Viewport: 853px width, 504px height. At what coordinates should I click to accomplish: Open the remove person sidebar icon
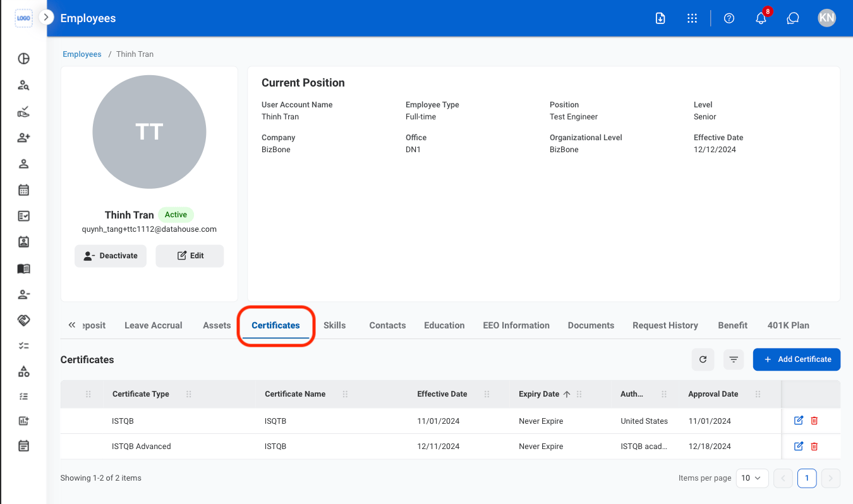pyautogui.click(x=23, y=294)
